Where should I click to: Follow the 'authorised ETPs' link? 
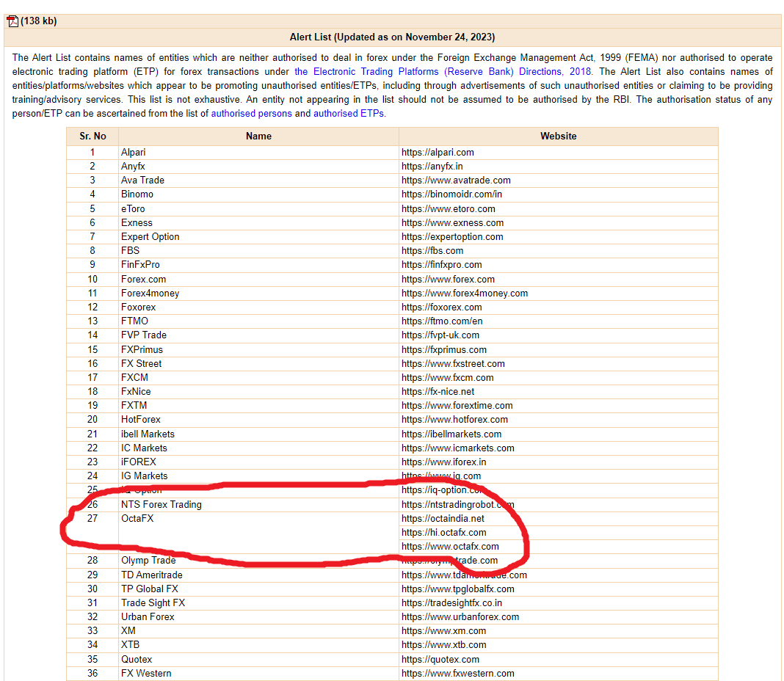coord(349,114)
